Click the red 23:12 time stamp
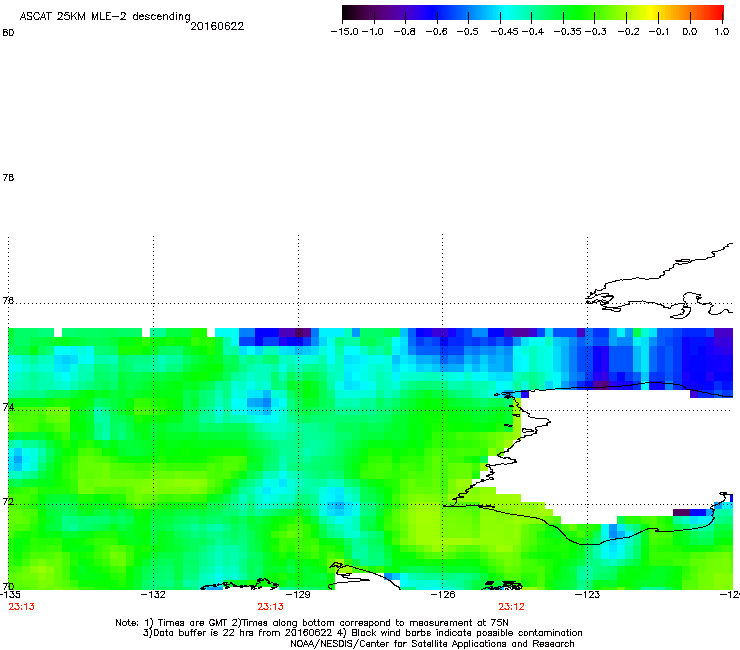The height and width of the screenshot is (650, 740). pos(512,607)
